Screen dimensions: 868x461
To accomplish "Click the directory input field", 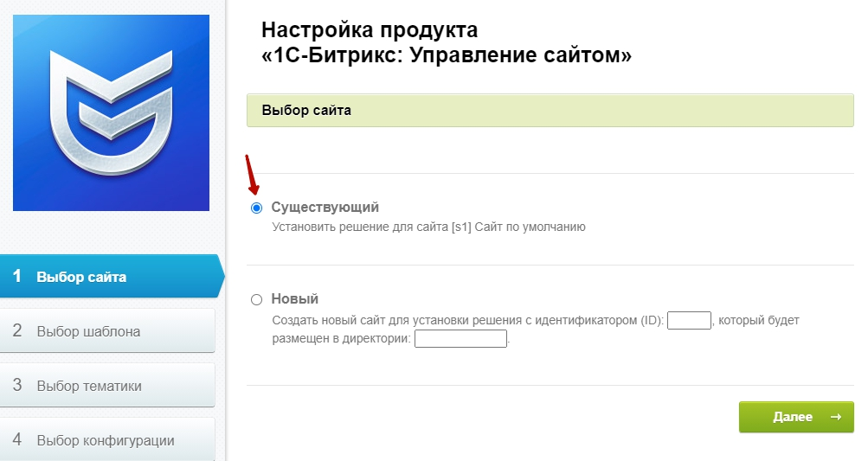I will pyautogui.click(x=460, y=339).
